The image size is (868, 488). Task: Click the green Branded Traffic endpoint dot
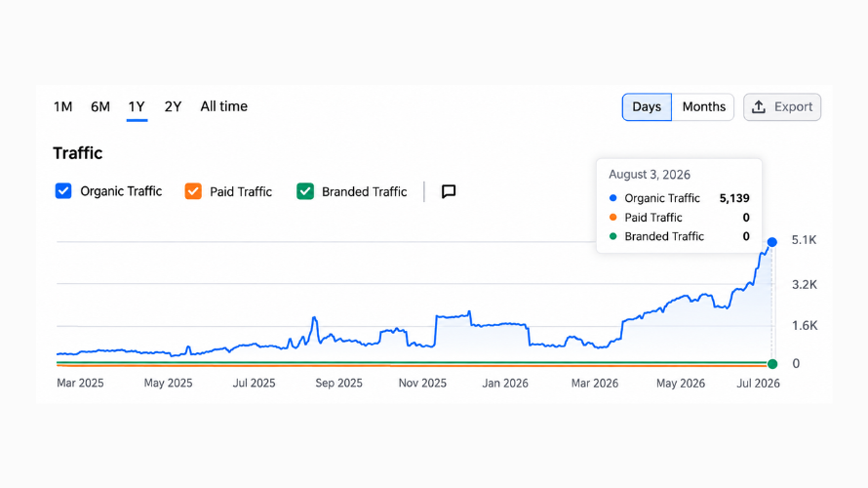click(x=772, y=364)
